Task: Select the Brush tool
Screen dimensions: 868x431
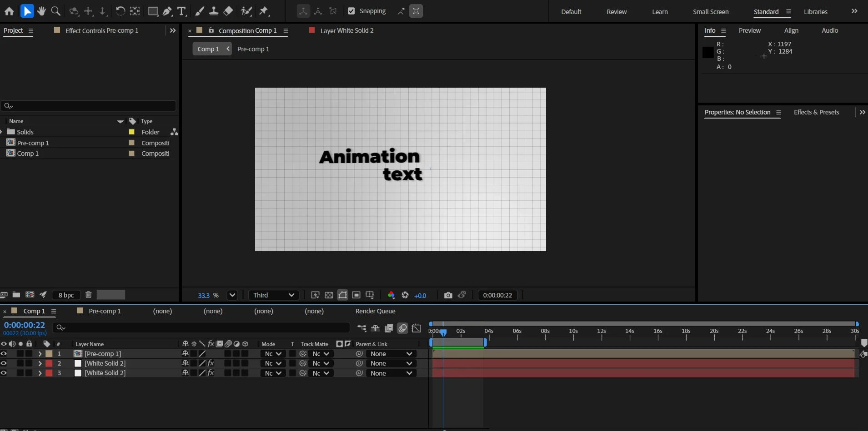Action: coord(200,11)
